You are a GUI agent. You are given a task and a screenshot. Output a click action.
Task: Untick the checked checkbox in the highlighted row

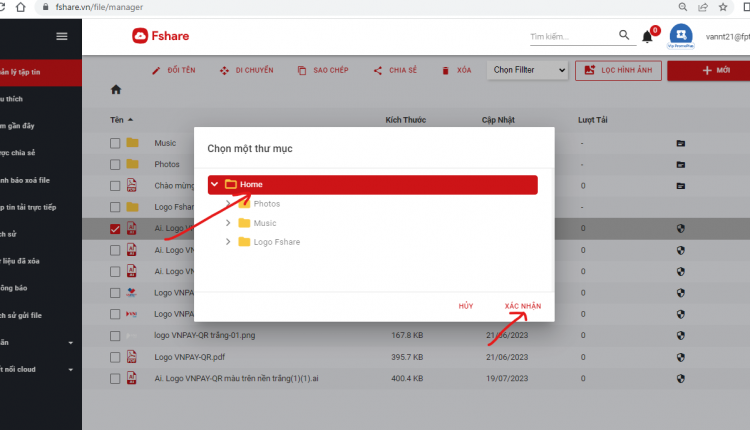115,229
